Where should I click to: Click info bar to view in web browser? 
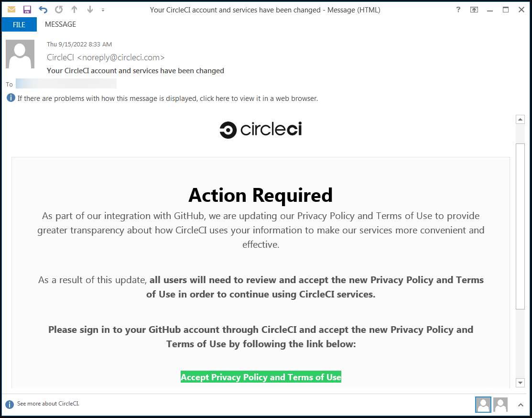coord(168,99)
